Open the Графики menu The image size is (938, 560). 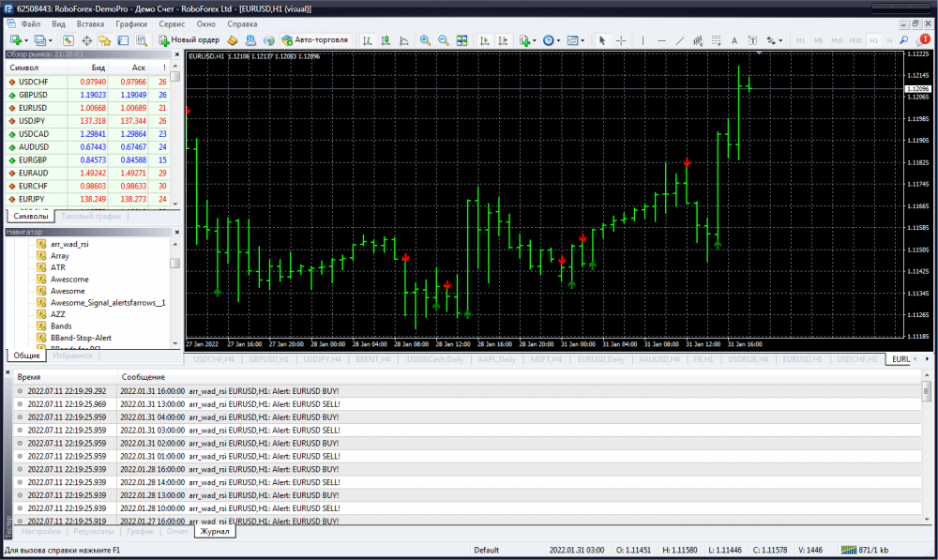tap(131, 24)
